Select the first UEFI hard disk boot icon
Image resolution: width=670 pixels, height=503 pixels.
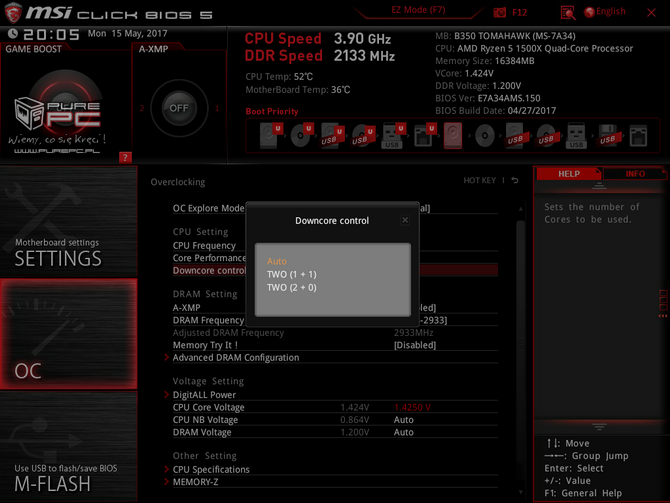pos(270,135)
